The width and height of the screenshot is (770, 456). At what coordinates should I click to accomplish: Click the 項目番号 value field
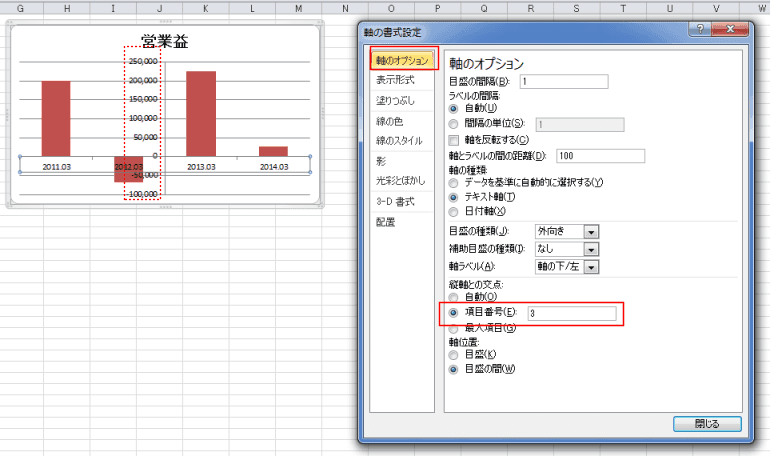click(x=572, y=313)
